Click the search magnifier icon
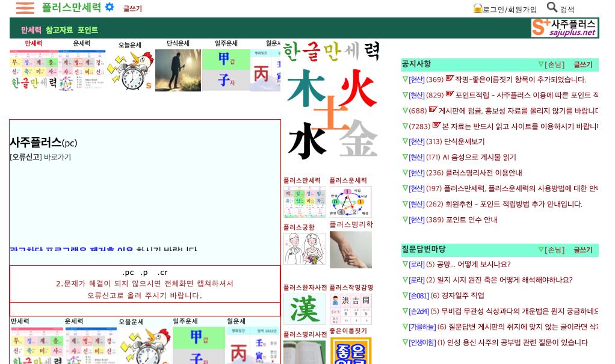This screenshot has height=364, width=615. coord(552,7)
